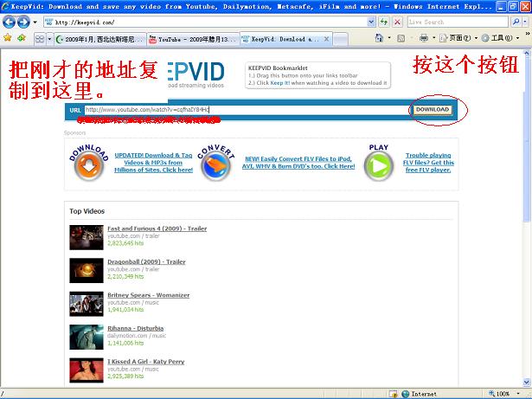
Task: Expand the zoom level dropdown arrow
Action: tap(518, 394)
